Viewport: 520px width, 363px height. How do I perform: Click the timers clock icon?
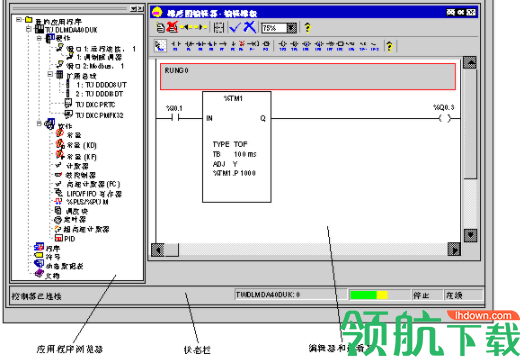pyautogui.click(x=58, y=220)
